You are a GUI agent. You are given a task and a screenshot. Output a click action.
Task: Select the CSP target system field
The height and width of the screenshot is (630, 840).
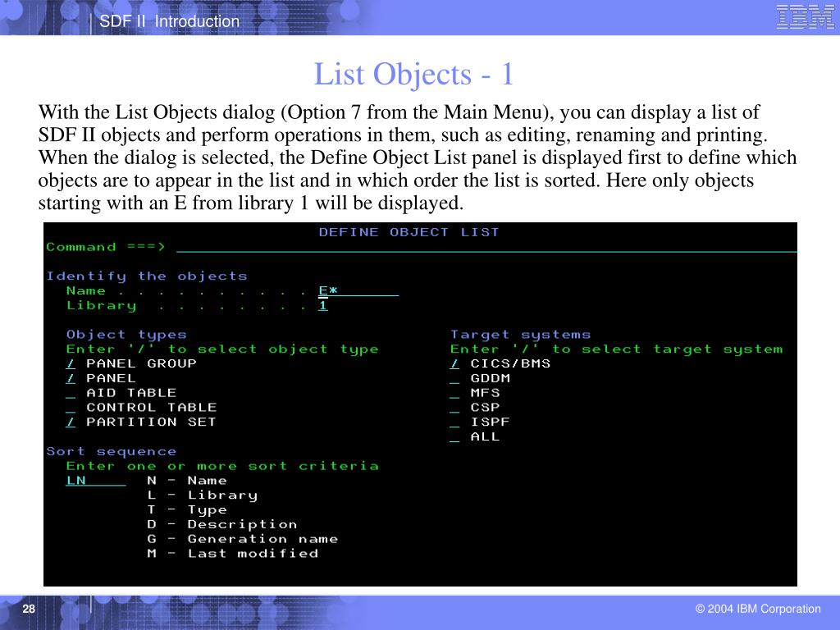[454, 408]
